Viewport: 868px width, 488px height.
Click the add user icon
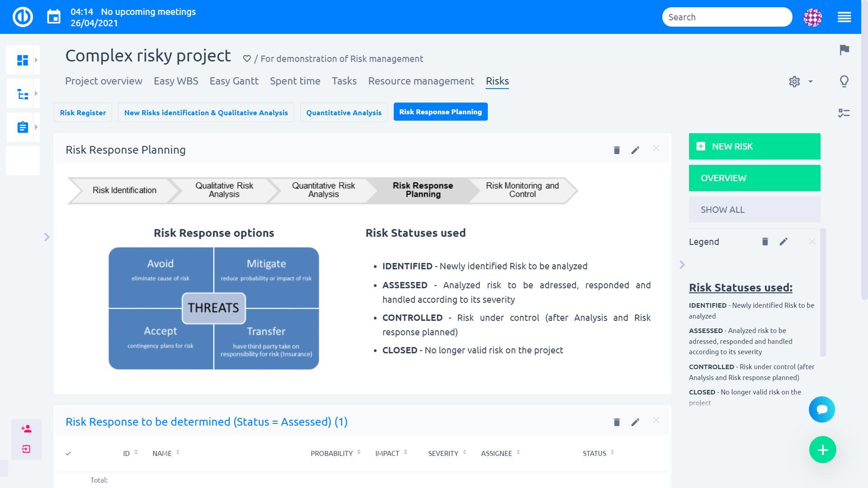pyautogui.click(x=26, y=429)
